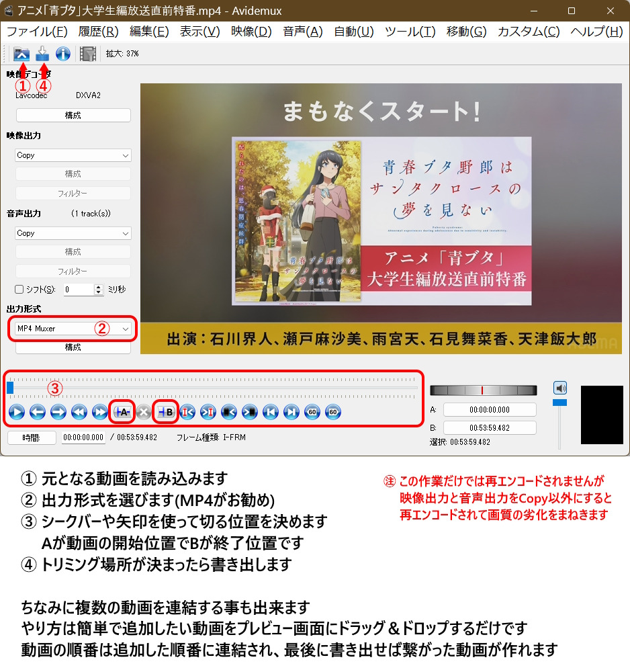Viewport: 630px width, 672px height.
Task: Jump to the next keyframe
Action: [x=100, y=413]
